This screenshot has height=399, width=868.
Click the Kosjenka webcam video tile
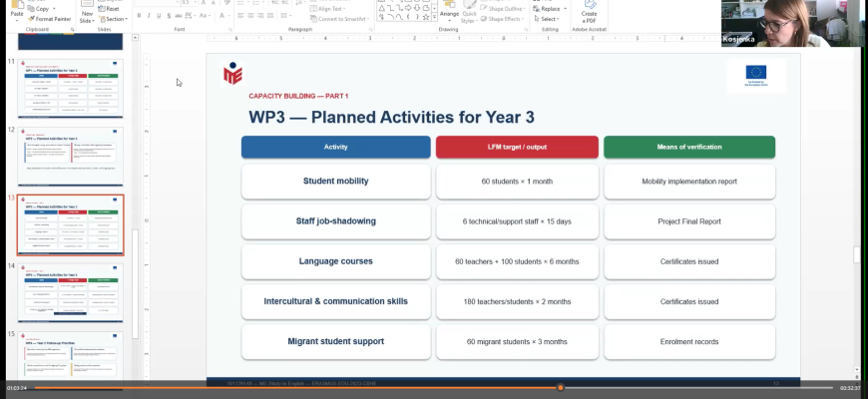[794, 23]
